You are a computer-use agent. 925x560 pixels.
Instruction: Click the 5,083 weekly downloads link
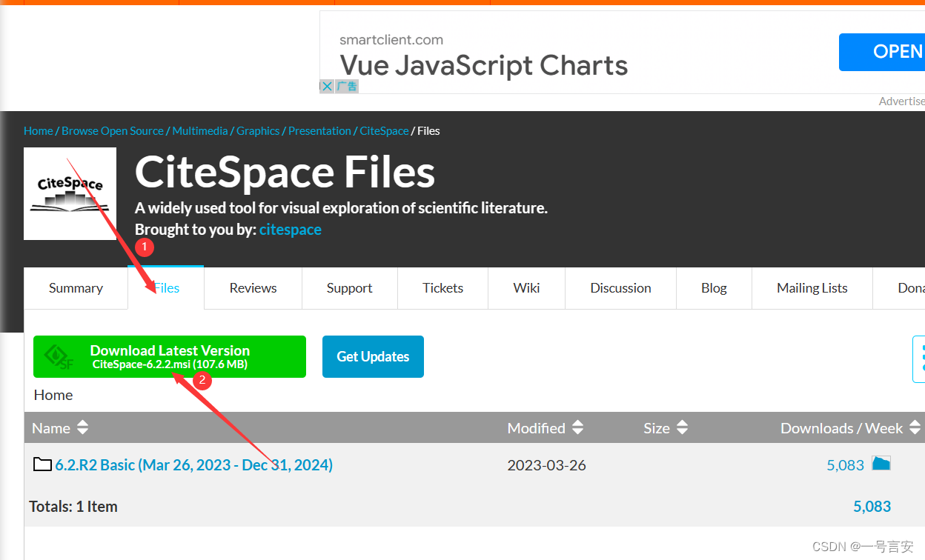point(846,465)
